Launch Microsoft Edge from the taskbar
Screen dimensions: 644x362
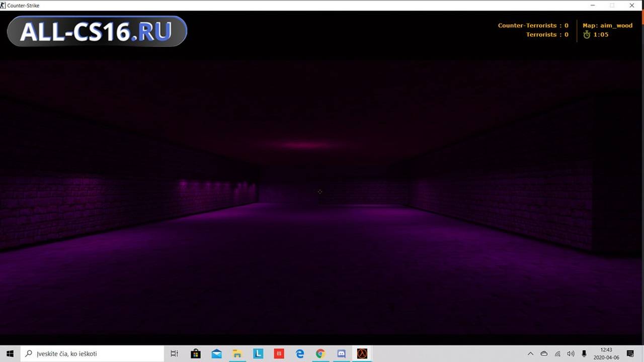pos(300,353)
